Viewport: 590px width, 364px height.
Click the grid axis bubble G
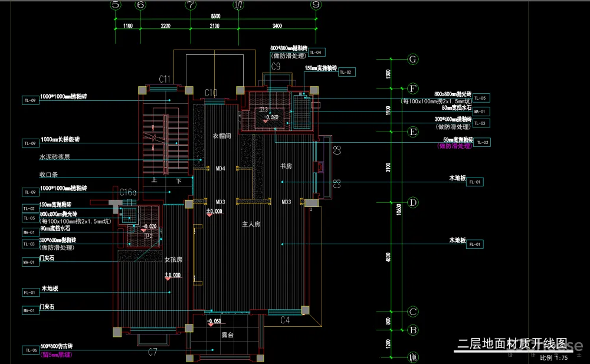click(x=413, y=59)
